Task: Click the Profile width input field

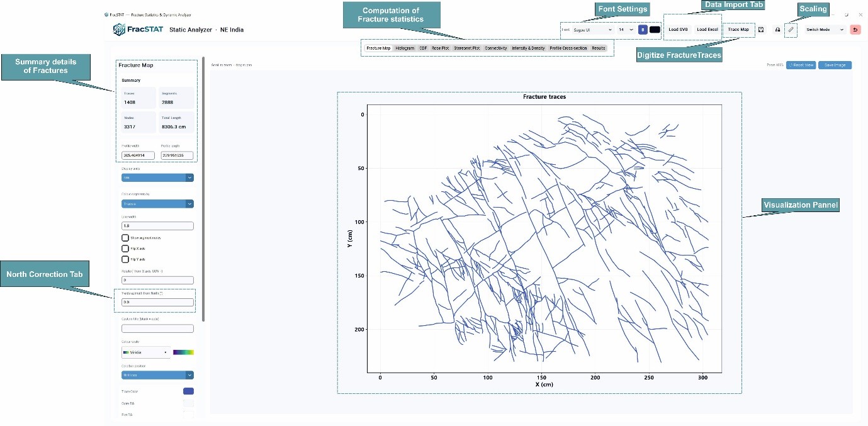Action: coord(138,155)
